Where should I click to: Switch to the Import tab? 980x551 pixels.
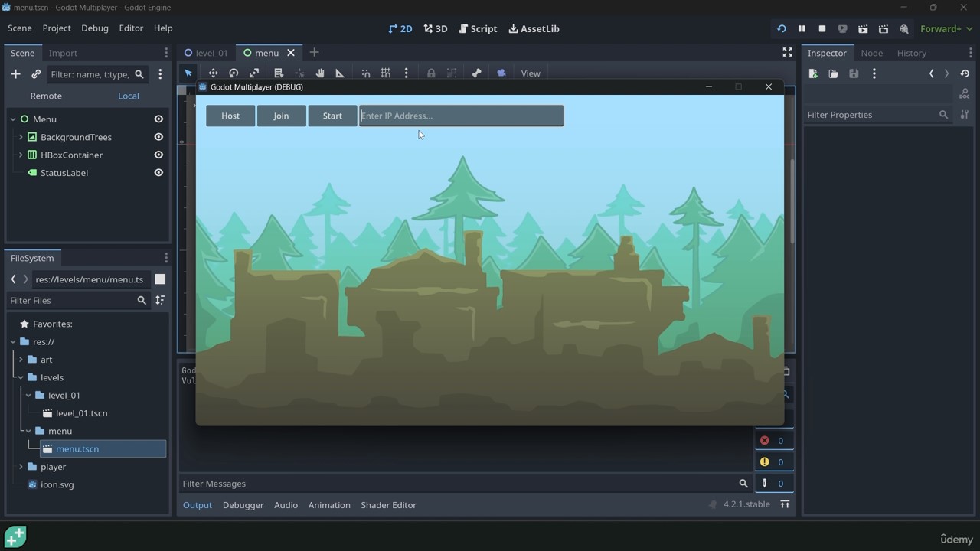coord(63,53)
